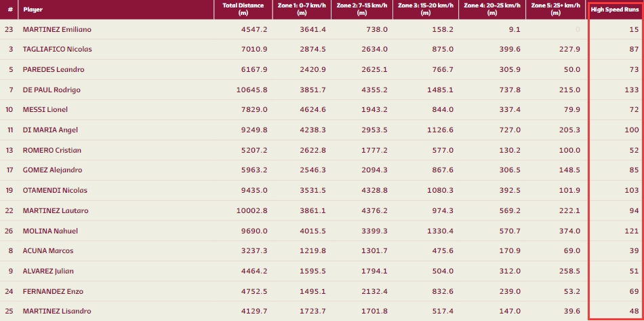The height and width of the screenshot is (321, 644).
Task: Select player MARTINEZ Lautaro
Action: tap(56, 210)
